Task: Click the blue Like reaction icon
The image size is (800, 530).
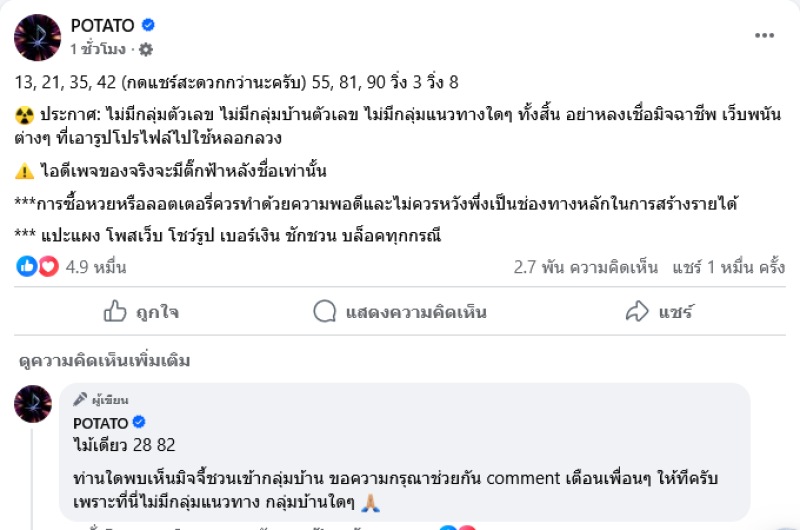Action: click(x=27, y=267)
